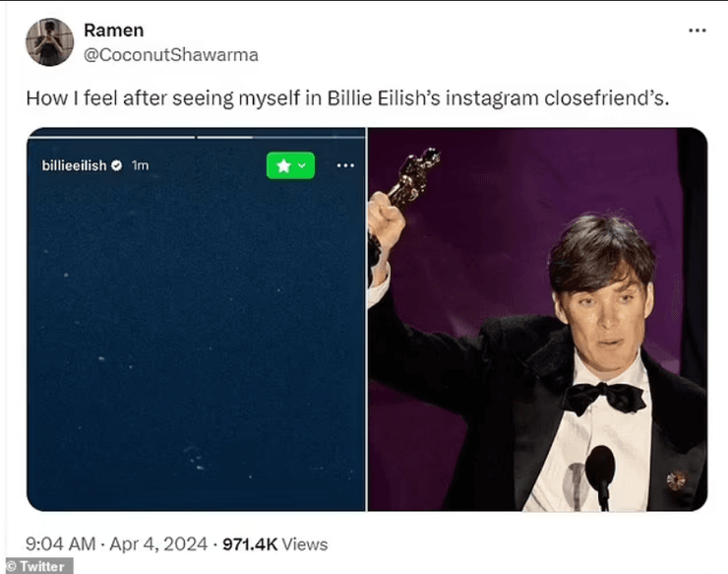Click the black microphone in the photo
The height and width of the screenshot is (574, 728).
[x=600, y=475]
